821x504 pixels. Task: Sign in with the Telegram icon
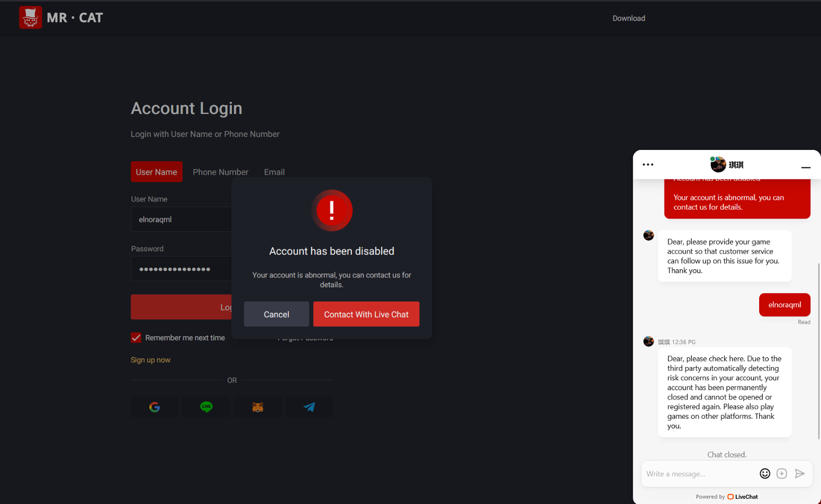(309, 407)
